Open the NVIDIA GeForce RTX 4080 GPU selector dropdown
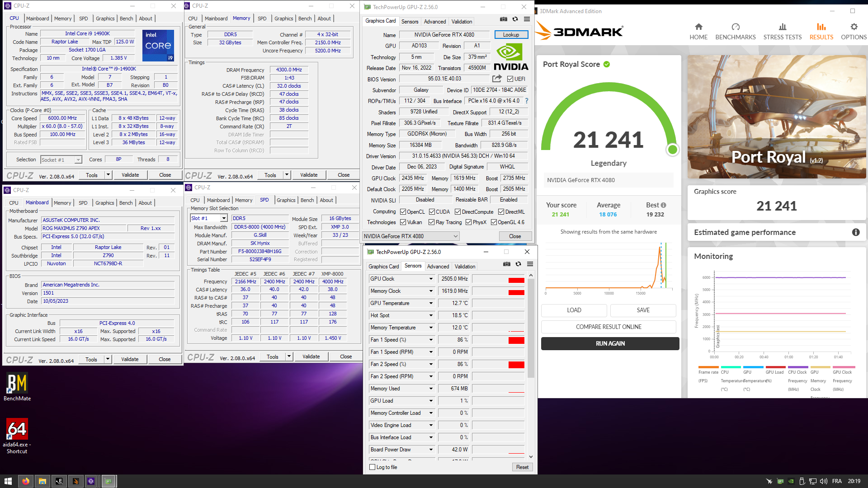The height and width of the screenshot is (488, 868). (411, 236)
